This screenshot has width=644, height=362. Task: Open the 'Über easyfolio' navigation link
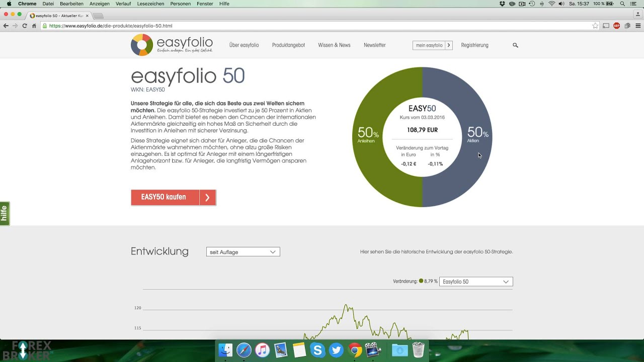coord(244,45)
